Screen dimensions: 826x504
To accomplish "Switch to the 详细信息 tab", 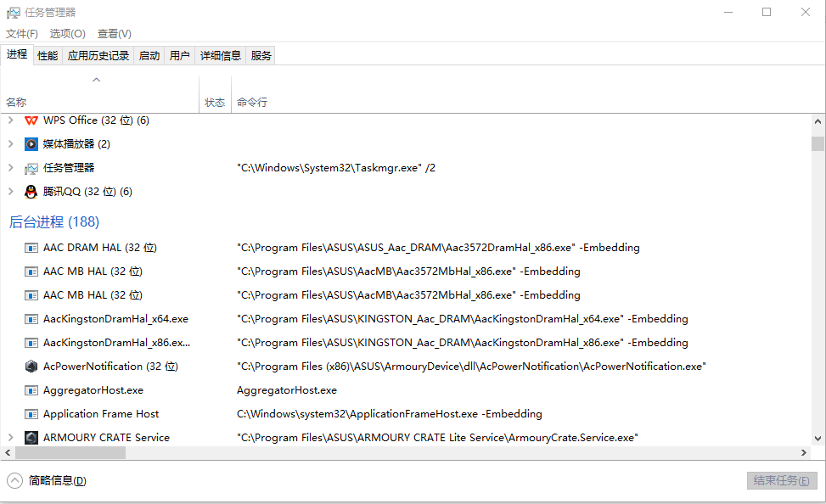I will click(x=220, y=55).
